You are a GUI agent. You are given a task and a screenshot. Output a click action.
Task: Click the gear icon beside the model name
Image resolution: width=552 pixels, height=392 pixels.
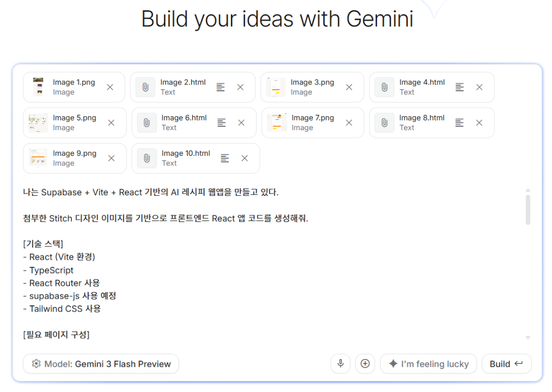(x=36, y=364)
